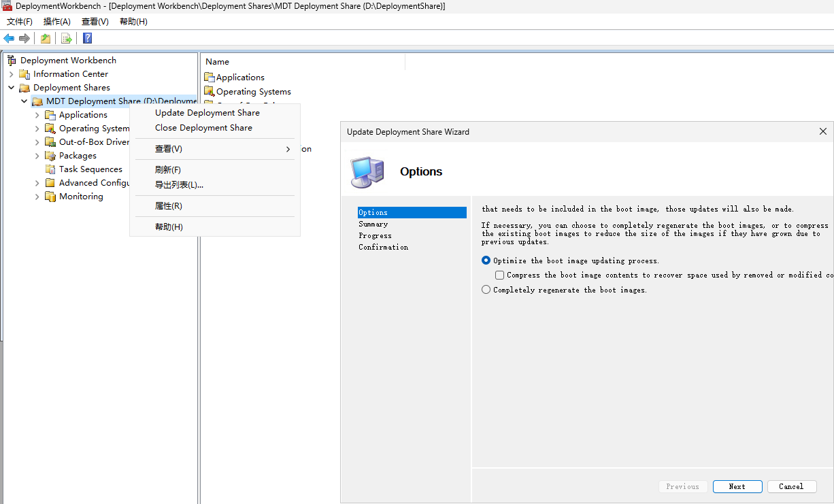Click the Next button in wizard
This screenshot has height=504, width=834.
(737, 486)
